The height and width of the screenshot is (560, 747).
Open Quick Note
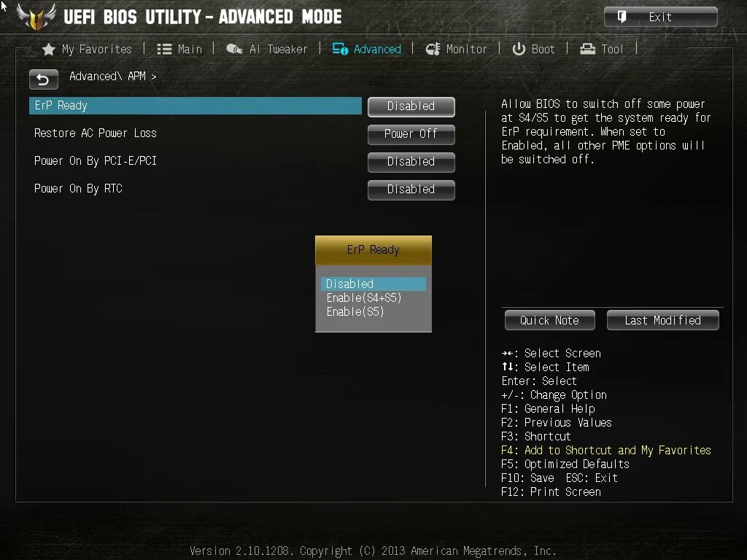pos(550,321)
